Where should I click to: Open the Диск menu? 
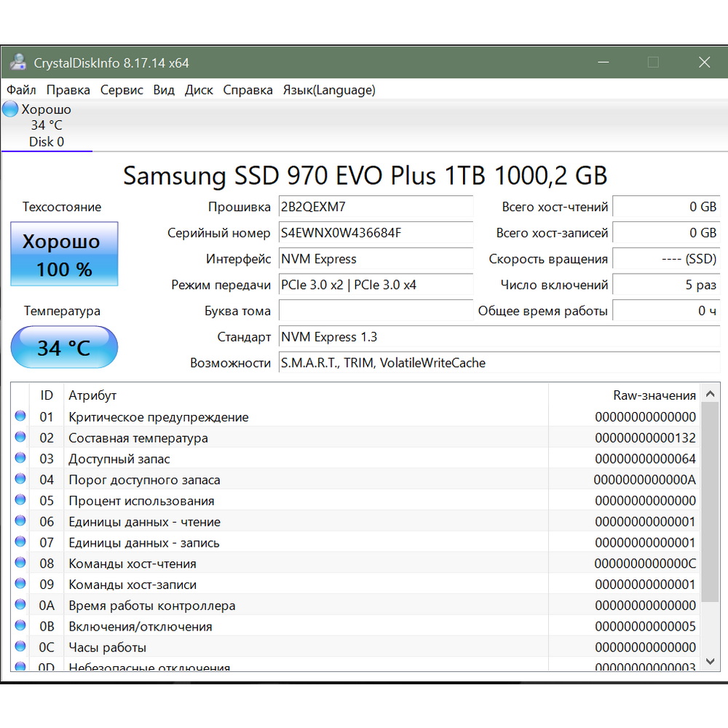(x=199, y=90)
